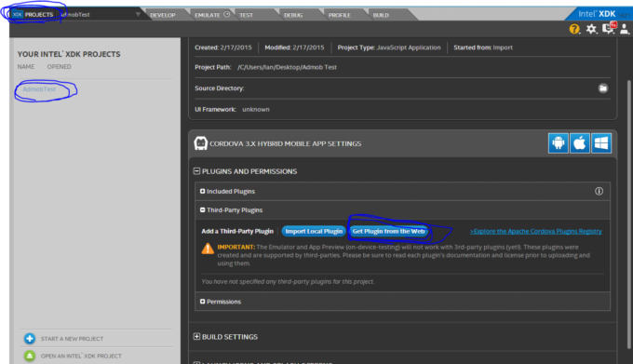Switch to the Debug tab

click(x=293, y=15)
